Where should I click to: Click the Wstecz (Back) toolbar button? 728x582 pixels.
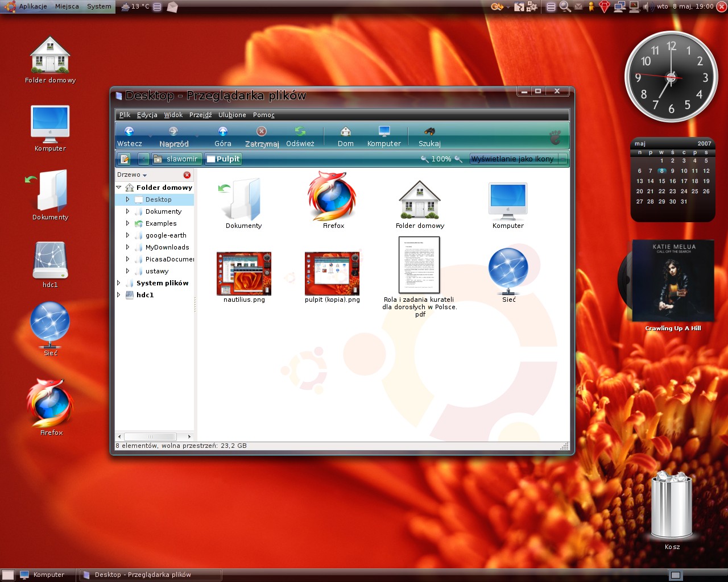[x=129, y=136]
